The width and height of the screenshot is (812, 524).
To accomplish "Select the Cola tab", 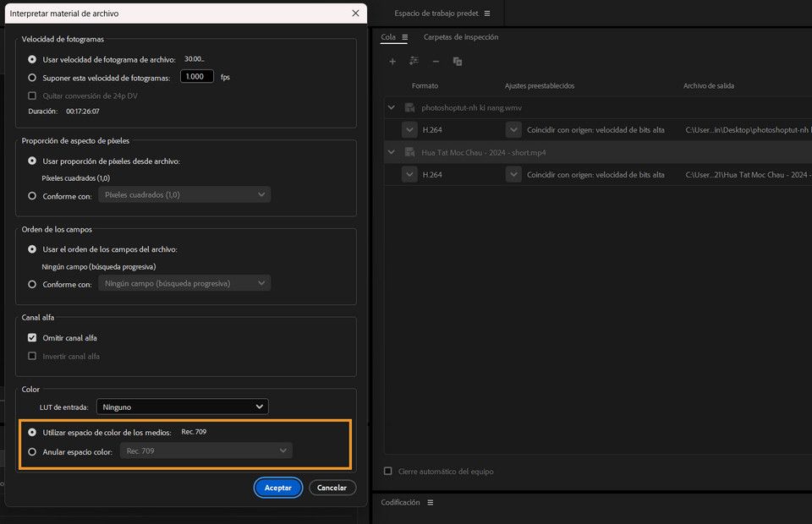I will coord(389,37).
